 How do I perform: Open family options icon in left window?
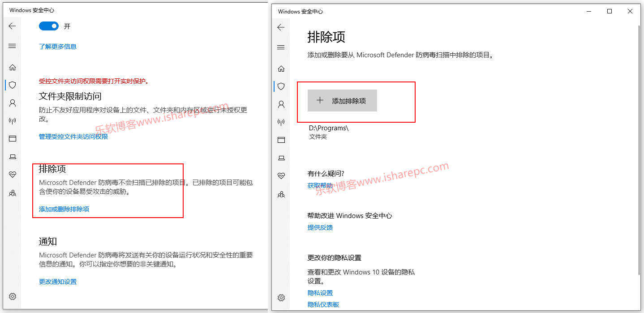coord(13,193)
